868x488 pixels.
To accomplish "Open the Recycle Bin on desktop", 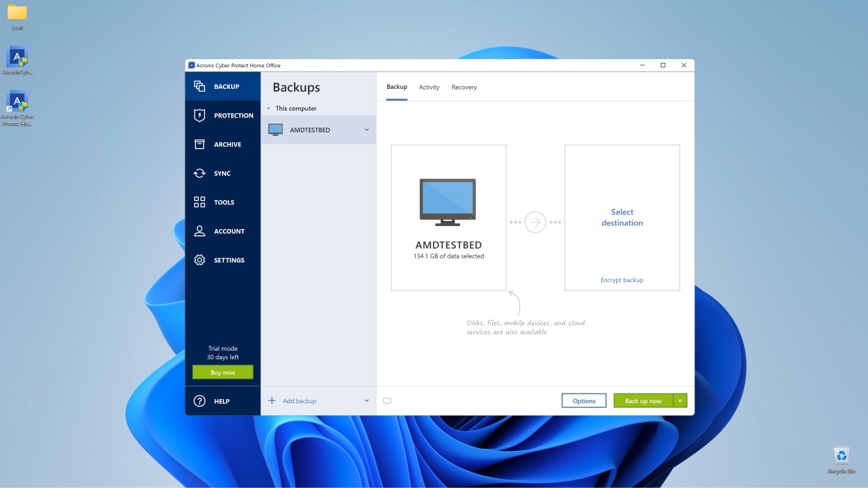I will click(841, 456).
